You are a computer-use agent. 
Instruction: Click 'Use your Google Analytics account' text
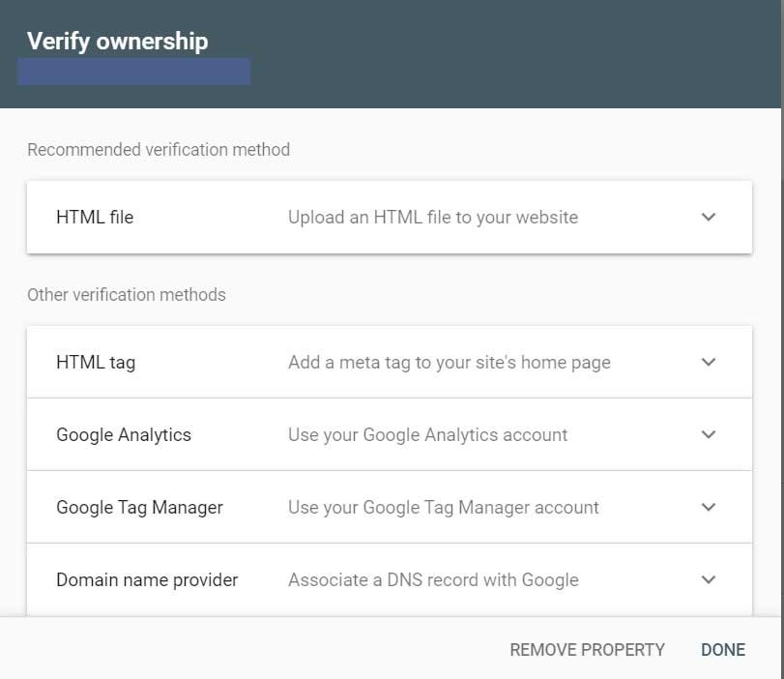(x=427, y=434)
